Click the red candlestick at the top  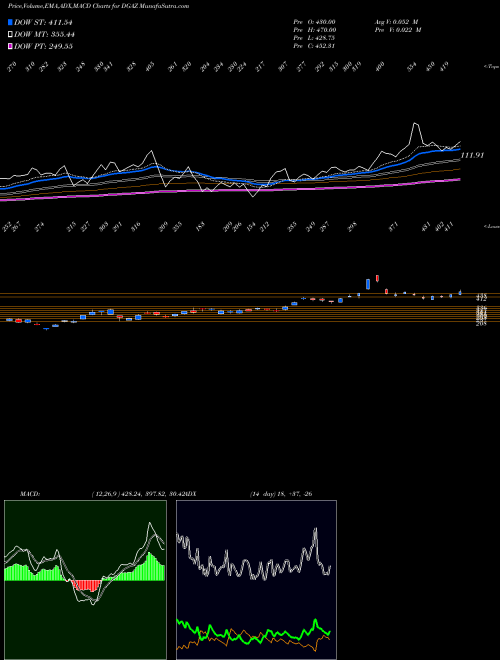377,278
